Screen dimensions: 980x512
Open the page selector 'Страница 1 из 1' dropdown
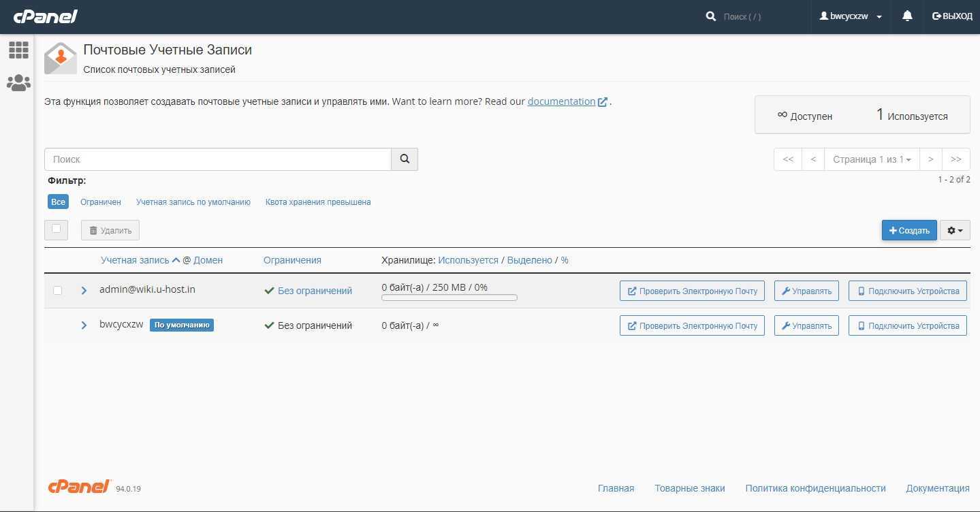[872, 159]
